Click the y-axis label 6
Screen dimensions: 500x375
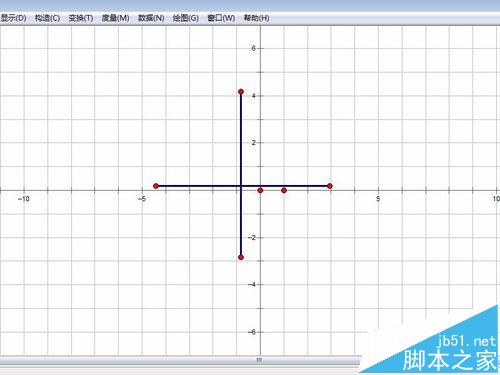(x=254, y=48)
